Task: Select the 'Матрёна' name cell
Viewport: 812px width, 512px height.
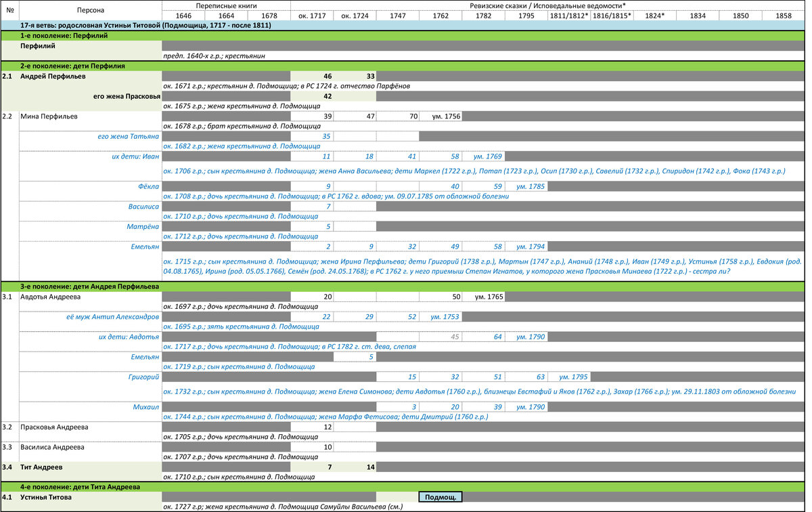Action: click(90, 226)
